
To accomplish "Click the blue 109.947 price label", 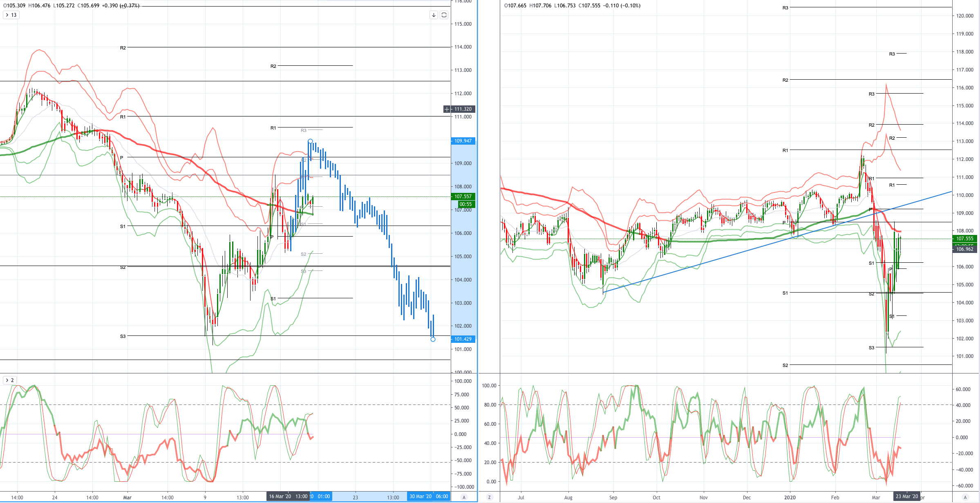I will (x=463, y=141).
